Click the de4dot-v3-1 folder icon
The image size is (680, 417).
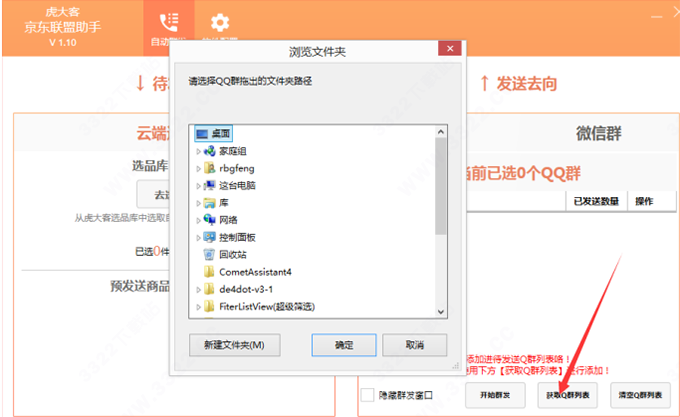click(x=209, y=289)
